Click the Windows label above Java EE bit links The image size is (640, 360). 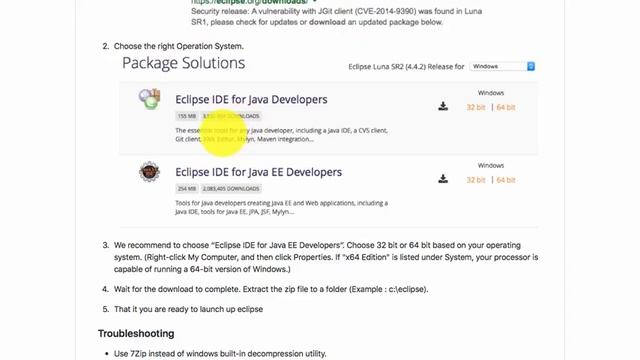(491, 165)
